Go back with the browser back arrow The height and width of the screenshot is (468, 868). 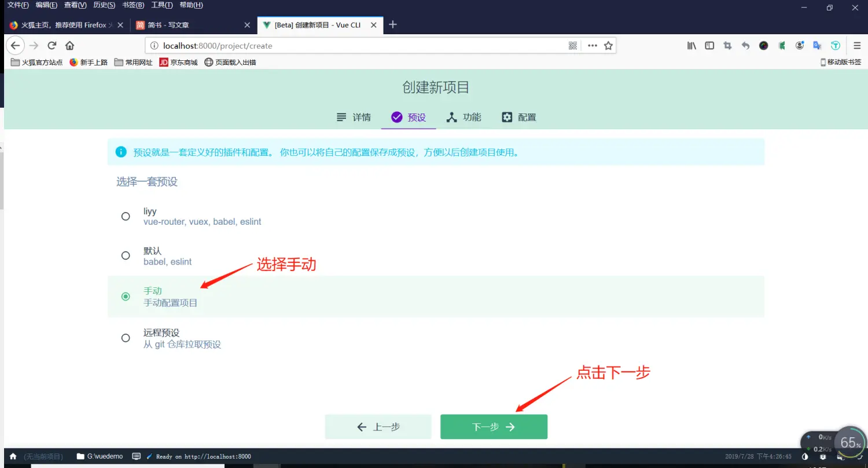[x=15, y=45]
